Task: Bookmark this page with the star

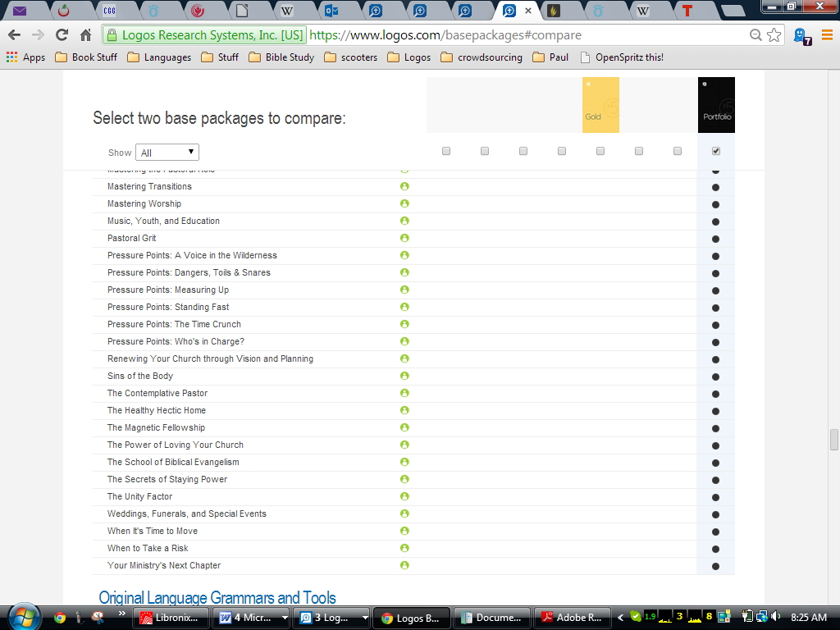Action: (x=774, y=35)
